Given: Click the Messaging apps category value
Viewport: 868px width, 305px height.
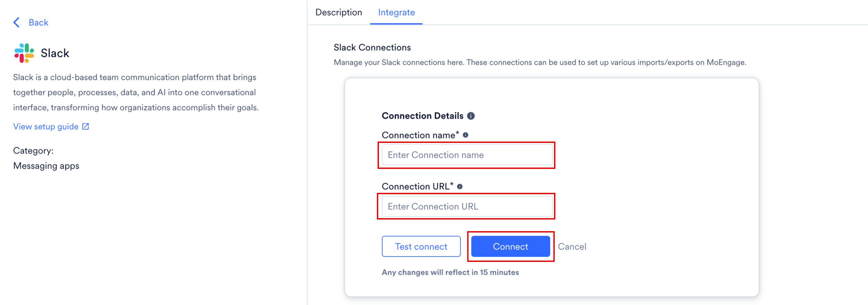Looking at the screenshot, I should pyautogui.click(x=46, y=166).
